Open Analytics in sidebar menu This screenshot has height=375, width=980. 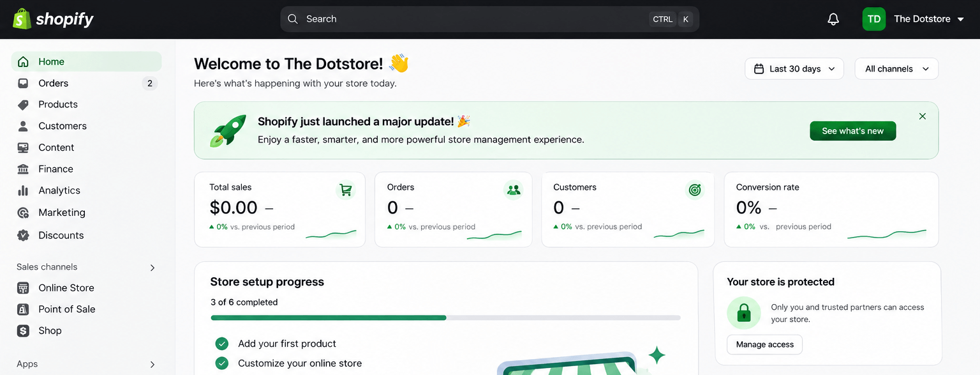click(x=87, y=190)
